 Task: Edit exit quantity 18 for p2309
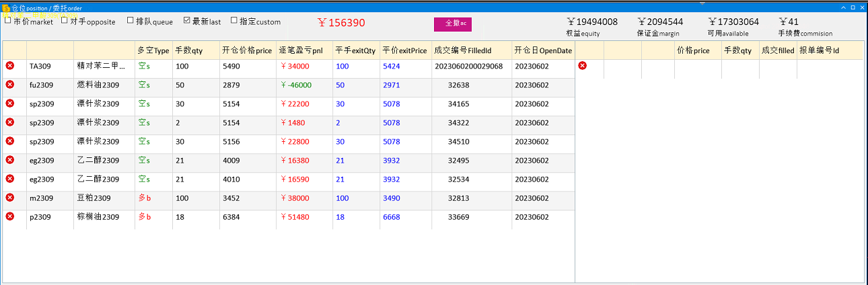pyautogui.click(x=340, y=217)
